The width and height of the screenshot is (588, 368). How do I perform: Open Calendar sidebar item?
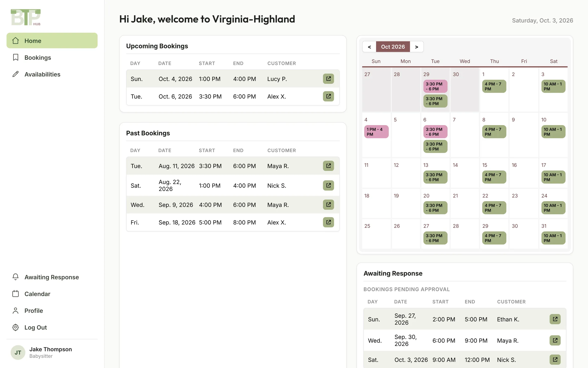click(x=52, y=294)
